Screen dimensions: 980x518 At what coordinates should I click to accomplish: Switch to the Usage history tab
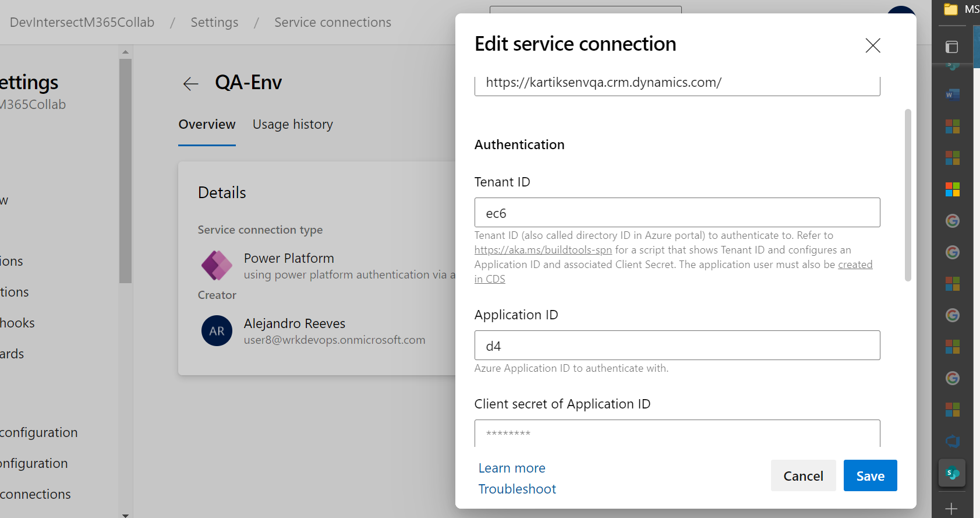pyautogui.click(x=292, y=125)
